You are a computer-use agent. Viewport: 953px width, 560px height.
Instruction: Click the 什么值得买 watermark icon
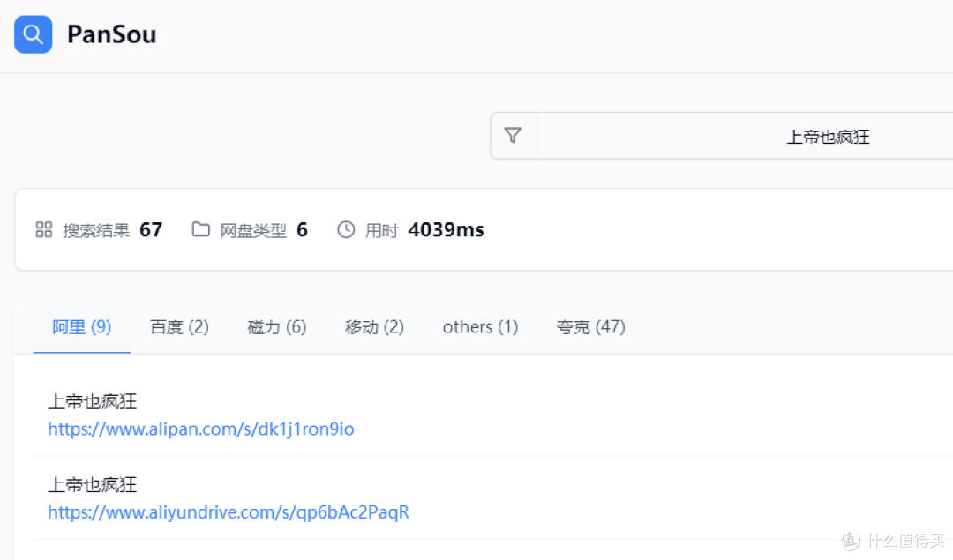click(x=849, y=540)
